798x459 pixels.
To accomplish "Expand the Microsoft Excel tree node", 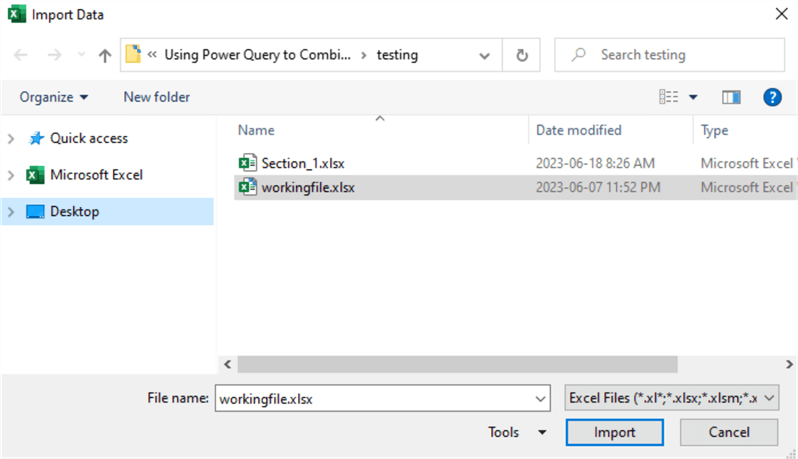I will [11, 175].
